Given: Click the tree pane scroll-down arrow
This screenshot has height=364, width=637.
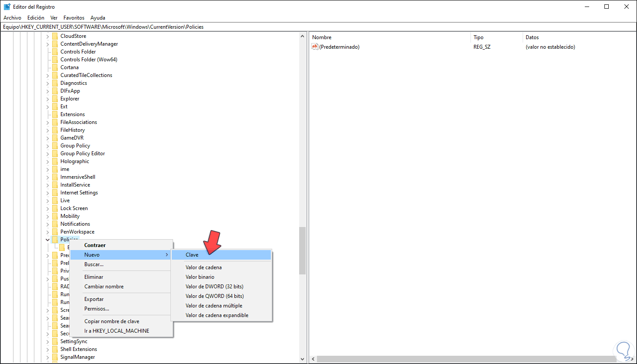Looking at the screenshot, I should click(302, 359).
